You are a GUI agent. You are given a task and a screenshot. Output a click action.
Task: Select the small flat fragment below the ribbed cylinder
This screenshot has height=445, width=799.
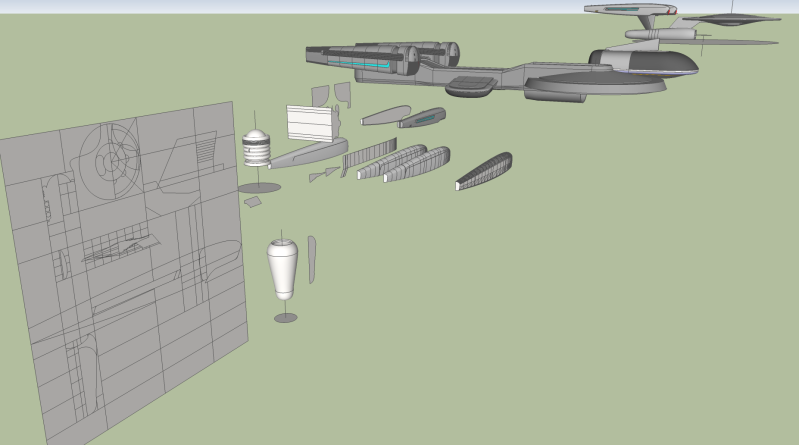click(253, 202)
